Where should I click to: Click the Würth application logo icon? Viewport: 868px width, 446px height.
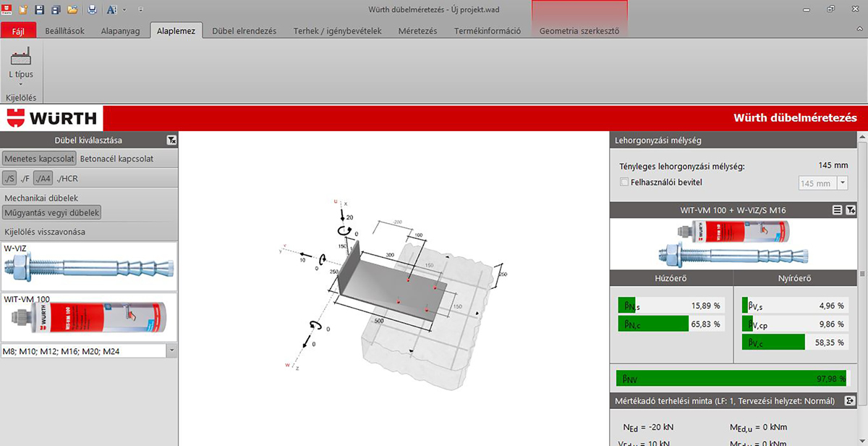(8, 9)
